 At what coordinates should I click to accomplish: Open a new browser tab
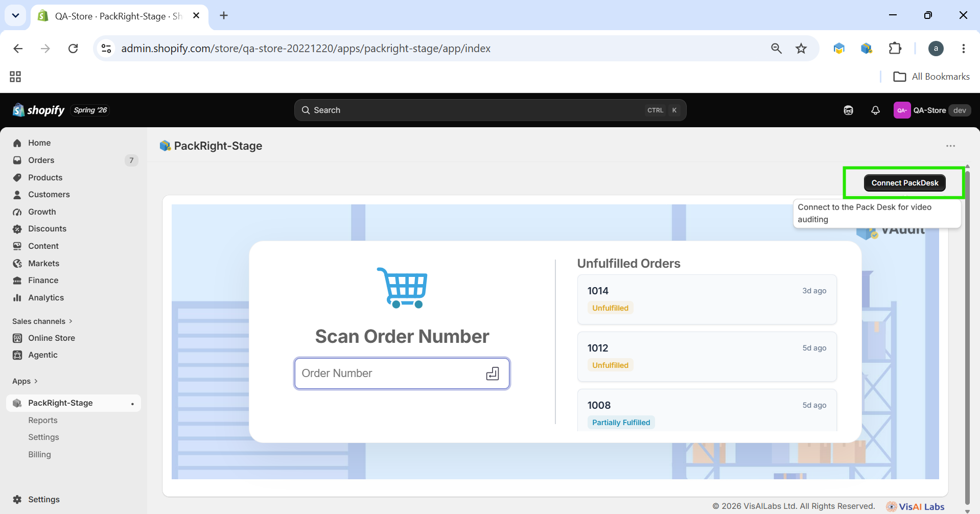click(224, 16)
